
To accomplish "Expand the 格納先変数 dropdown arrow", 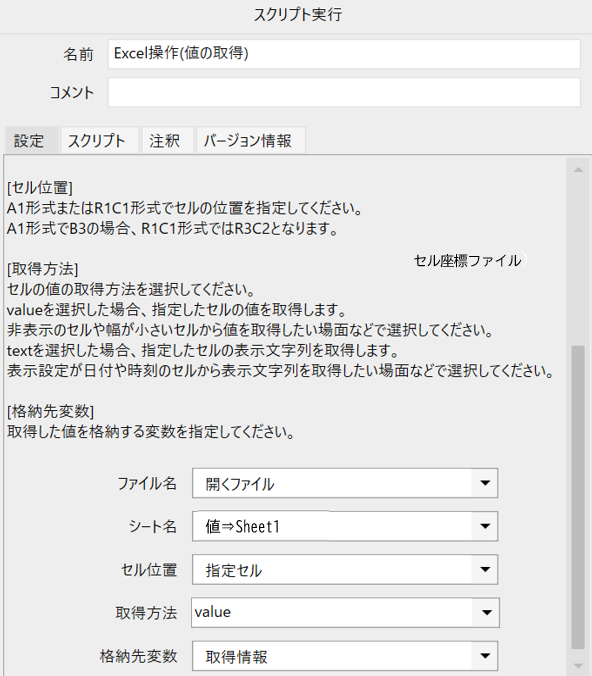I will (x=485, y=656).
